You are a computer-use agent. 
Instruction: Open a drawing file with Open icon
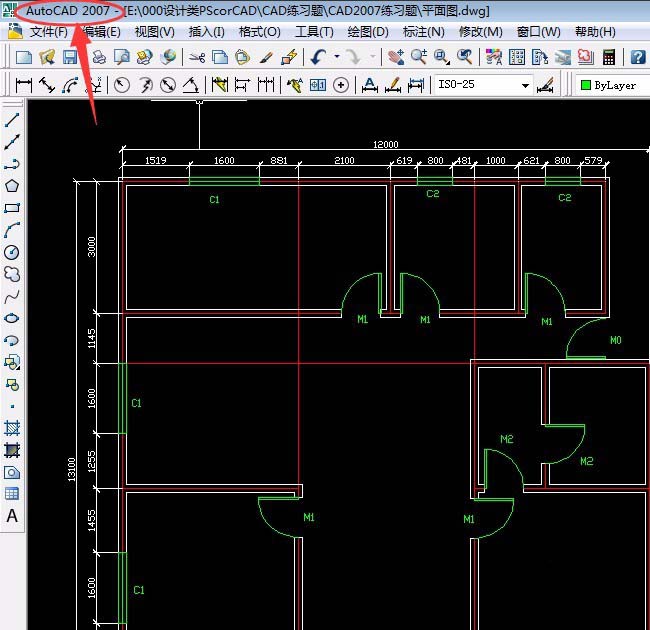coord(47,57)
